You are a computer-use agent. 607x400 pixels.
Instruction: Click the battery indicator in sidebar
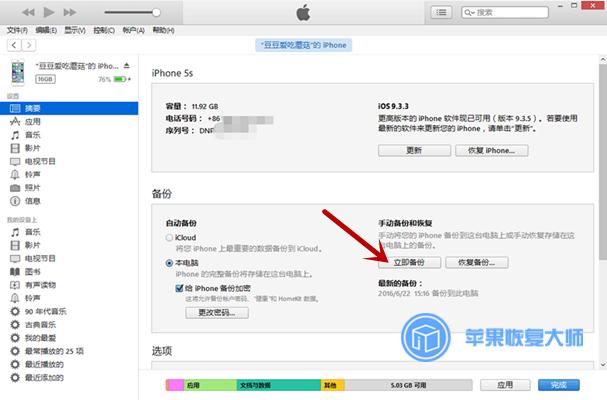[120, 79]
